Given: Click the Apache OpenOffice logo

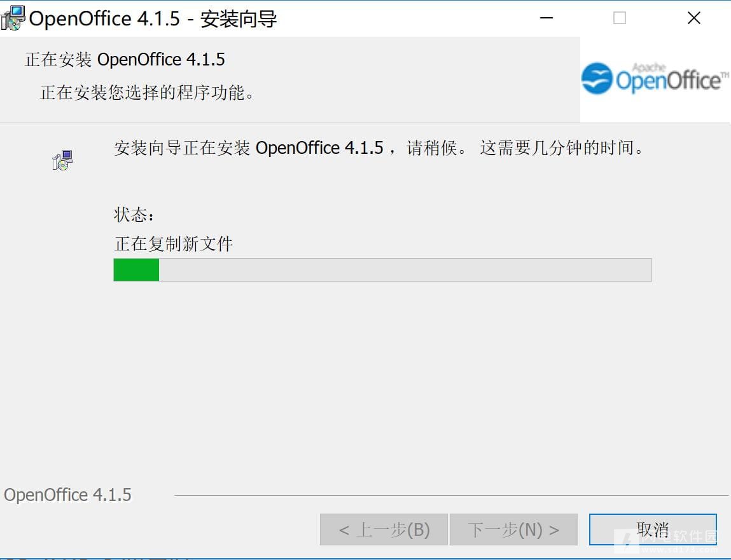Looking at the screenshot, I should point(655,78).
